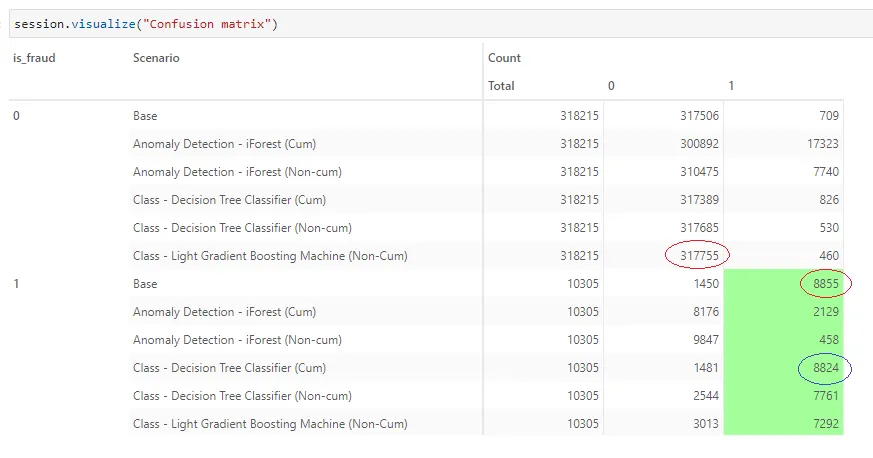This screenshot has width=873, height=458.
Task: Select the first Base scenario row label
Action: click(x=145, y=116)
